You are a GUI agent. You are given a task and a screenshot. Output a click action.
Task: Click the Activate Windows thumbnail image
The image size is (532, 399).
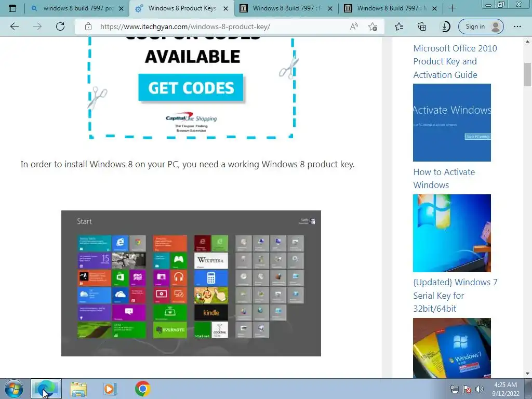click(x=452, y=123)
